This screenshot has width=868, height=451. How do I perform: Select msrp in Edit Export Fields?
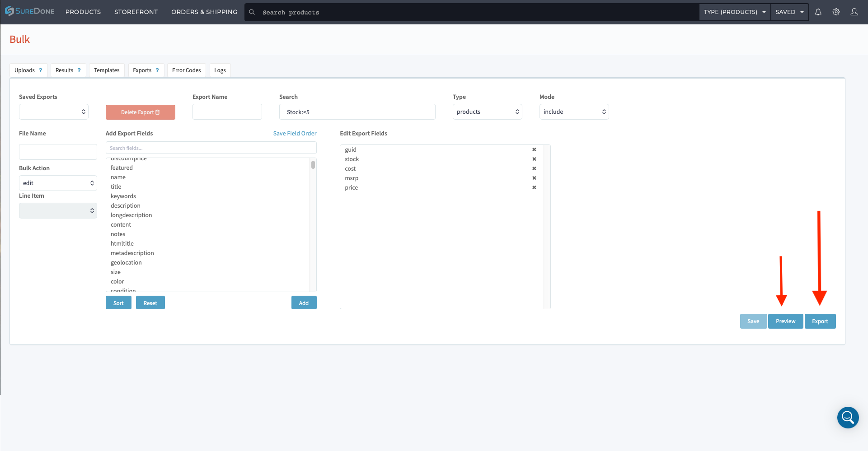(352, 178)
